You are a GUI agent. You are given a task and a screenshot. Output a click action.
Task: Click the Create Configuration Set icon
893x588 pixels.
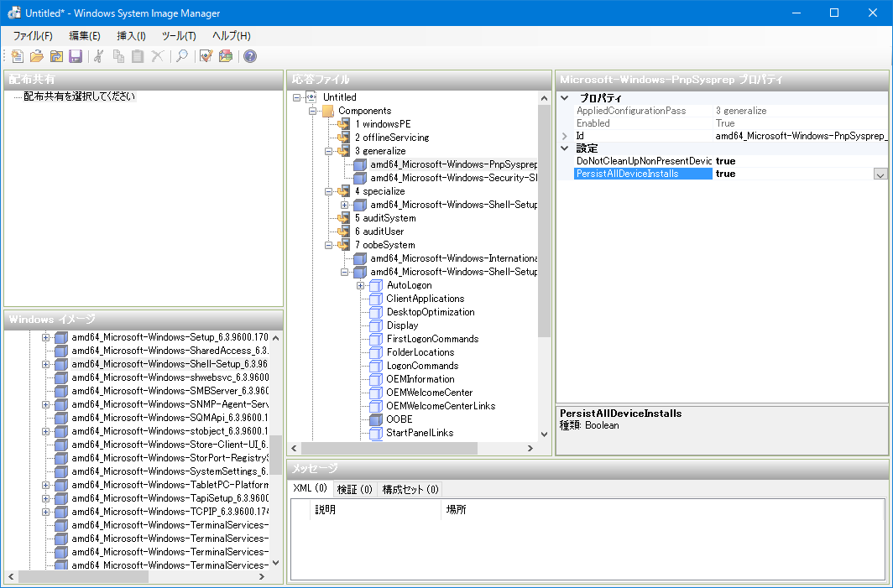click(x=225, y=56)
